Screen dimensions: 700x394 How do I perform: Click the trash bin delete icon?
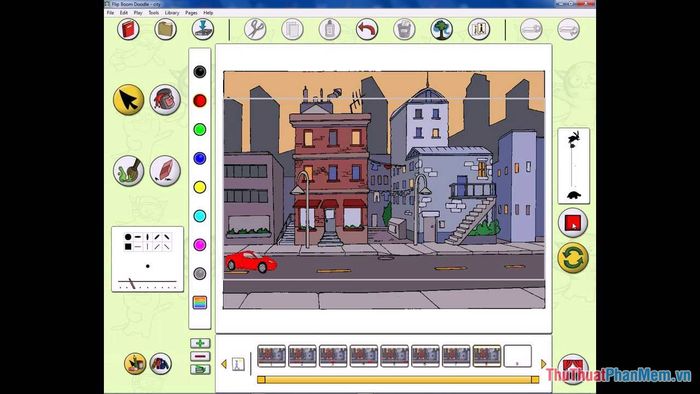404,29
